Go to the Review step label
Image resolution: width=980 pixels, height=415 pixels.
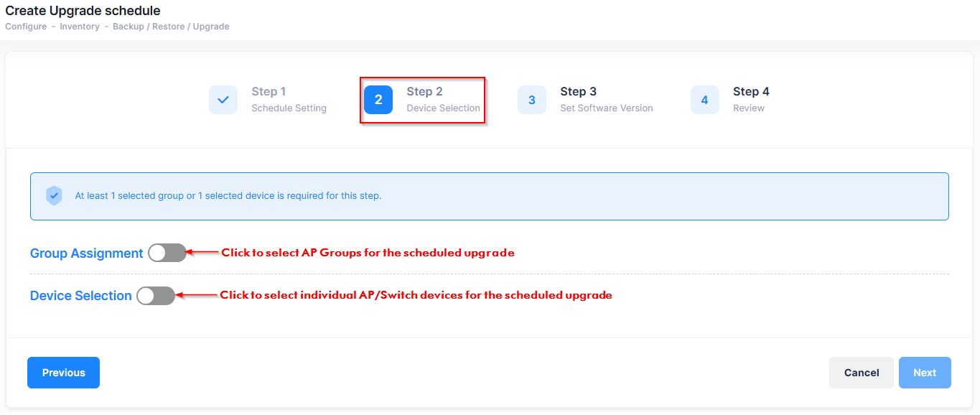[x=749, y=108]
